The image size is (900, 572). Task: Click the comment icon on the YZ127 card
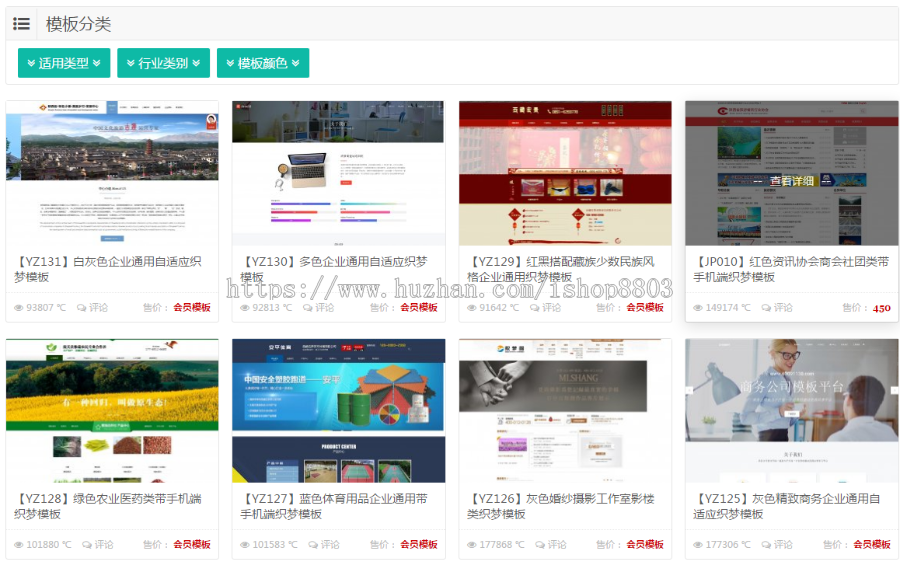click(313, 544)
